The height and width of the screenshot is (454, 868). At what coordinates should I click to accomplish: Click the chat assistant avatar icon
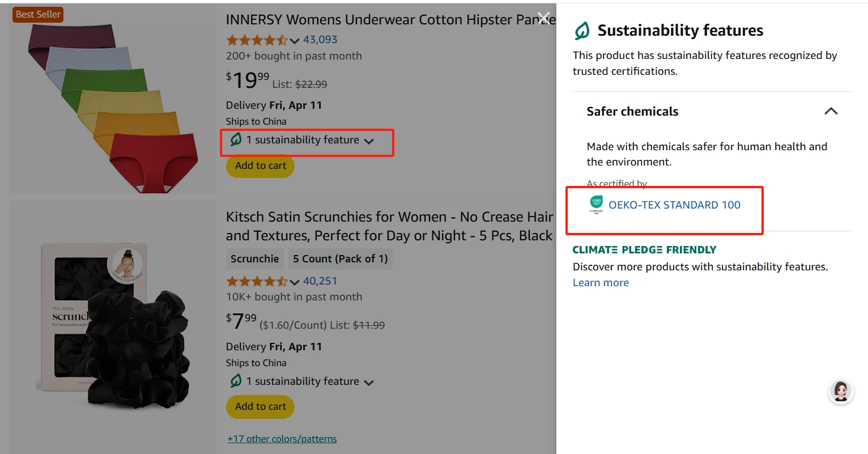coord(841,391)
